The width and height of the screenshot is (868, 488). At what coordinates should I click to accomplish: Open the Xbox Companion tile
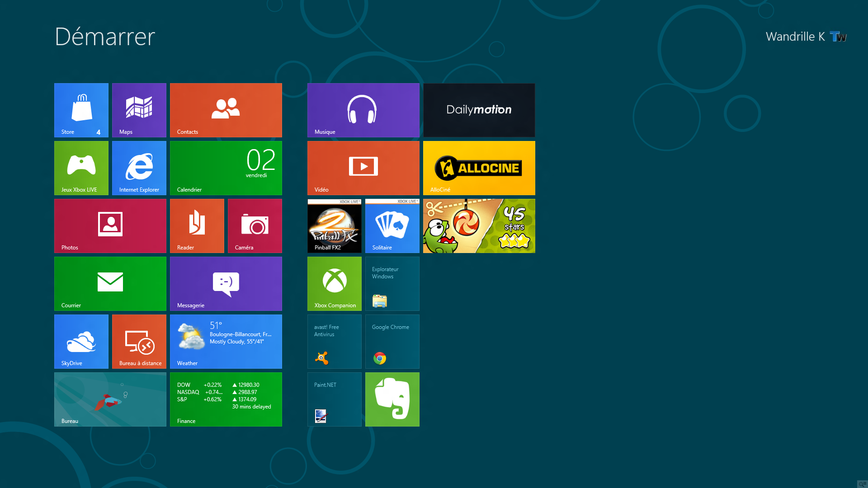(335, 284)
